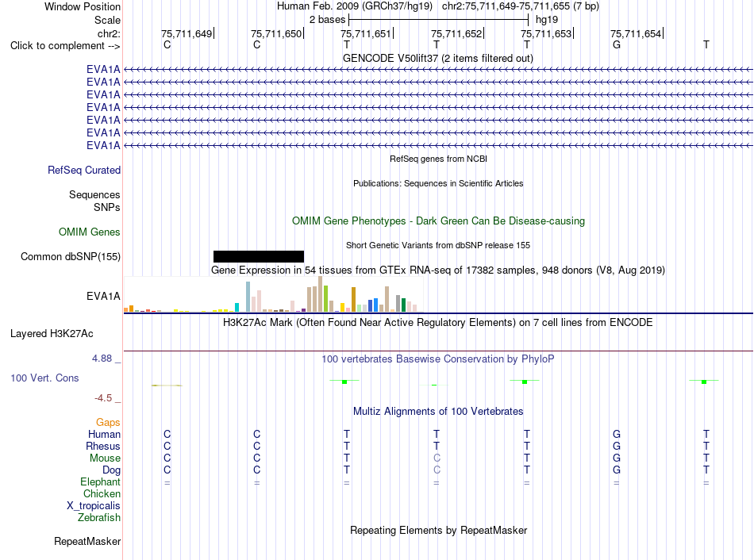Click the Layered H3K27Ac track label
The image size is (754, 560).
coord(52,334)
